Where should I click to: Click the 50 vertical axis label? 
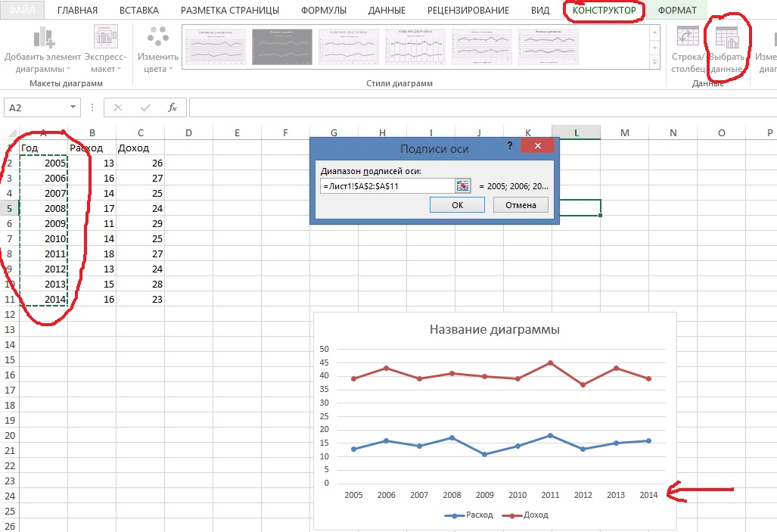(x=324, y=349)
